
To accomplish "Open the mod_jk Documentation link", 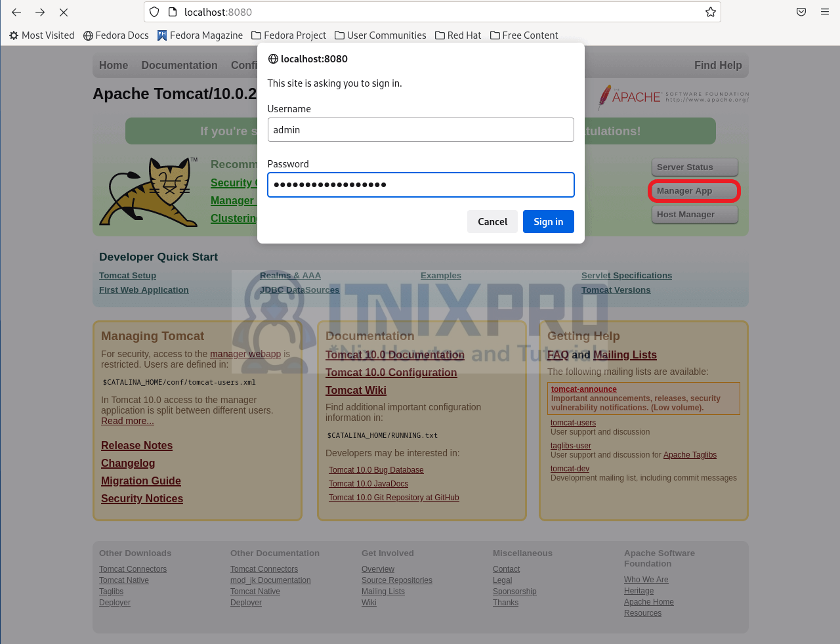I will 270,580.
